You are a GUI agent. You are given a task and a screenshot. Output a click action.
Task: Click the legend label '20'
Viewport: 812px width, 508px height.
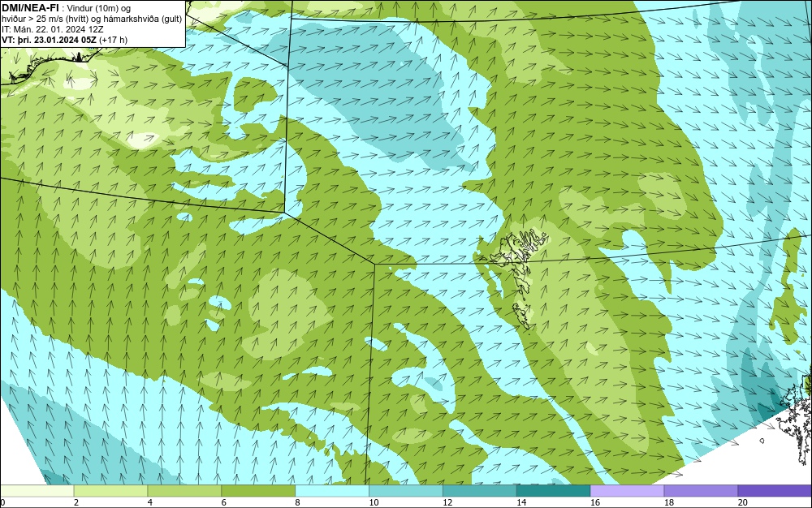coord(743,502)
